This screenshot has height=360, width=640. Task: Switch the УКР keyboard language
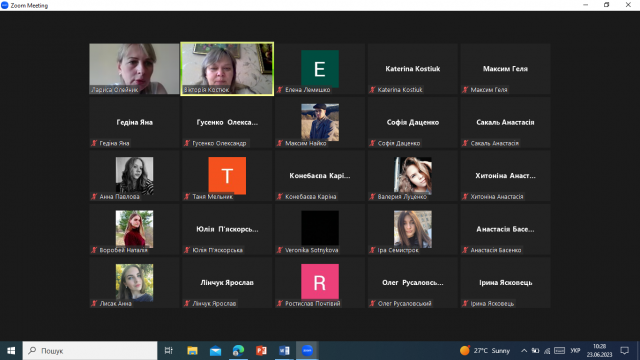[575, 351]
